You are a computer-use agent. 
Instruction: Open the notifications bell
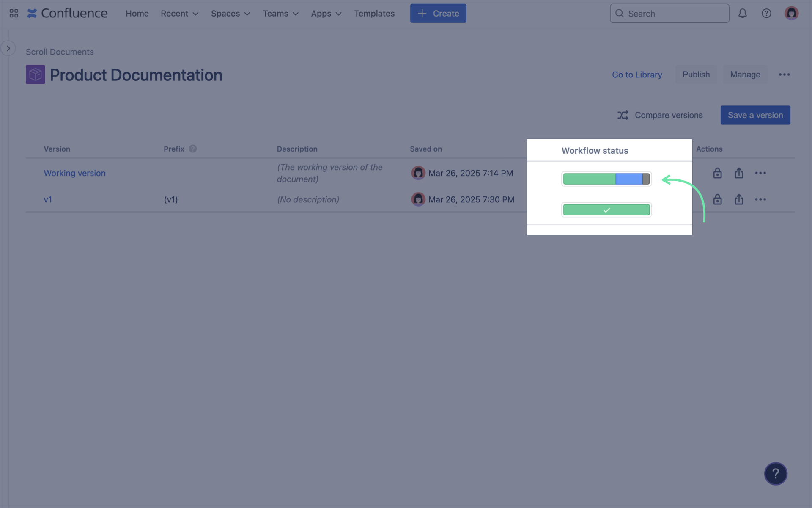[742, 13]
